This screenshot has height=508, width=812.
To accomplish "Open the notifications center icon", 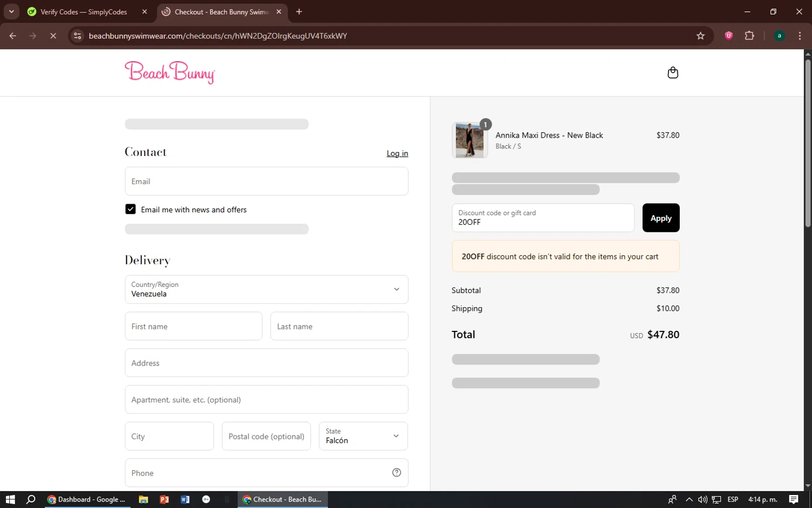I will coord(794,499).
